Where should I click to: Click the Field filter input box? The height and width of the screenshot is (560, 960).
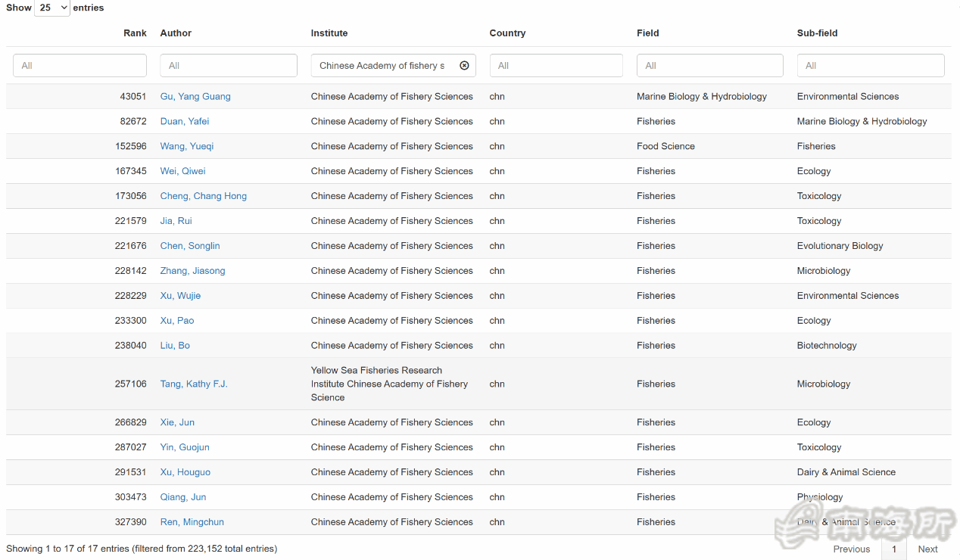tap(709, 66)
